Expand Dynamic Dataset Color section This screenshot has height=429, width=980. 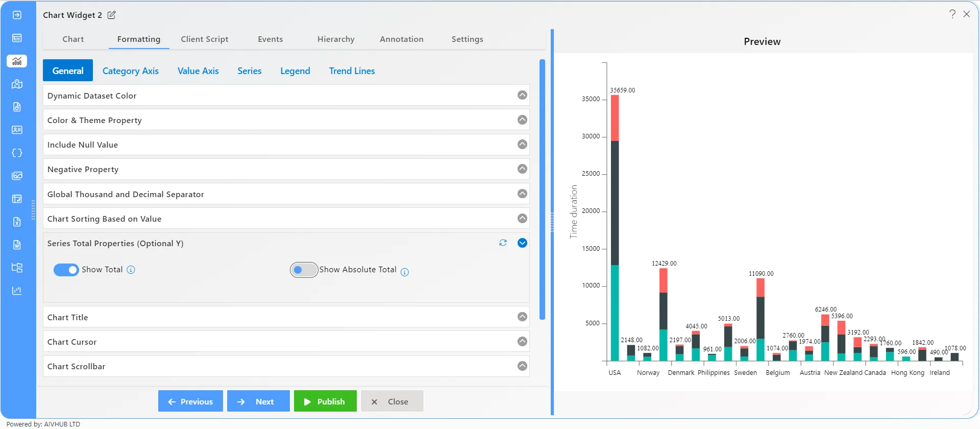pyautogui.click(x=522, y=95)
